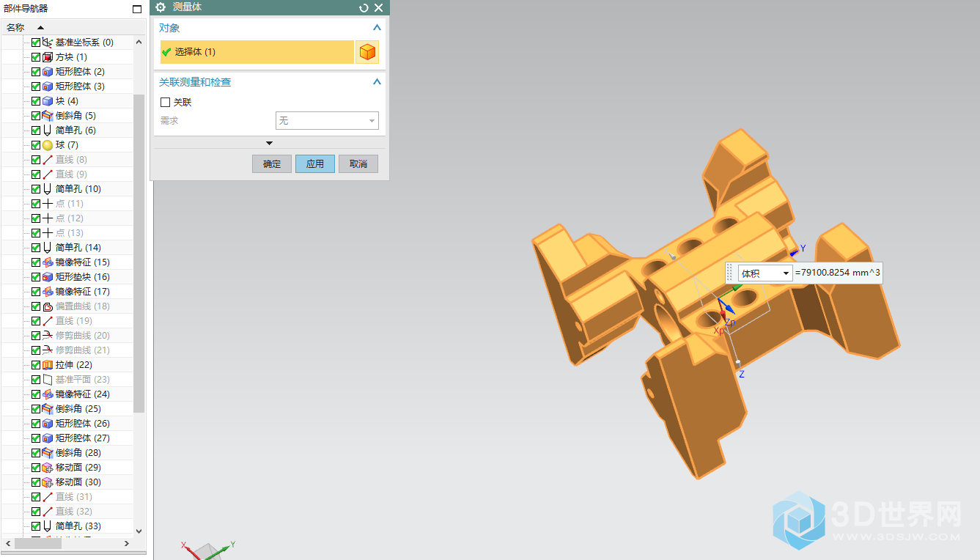Click the 矩形垫块 (16) pad icon
Viewport: 980px width, 560px height.
pos(48,277)
